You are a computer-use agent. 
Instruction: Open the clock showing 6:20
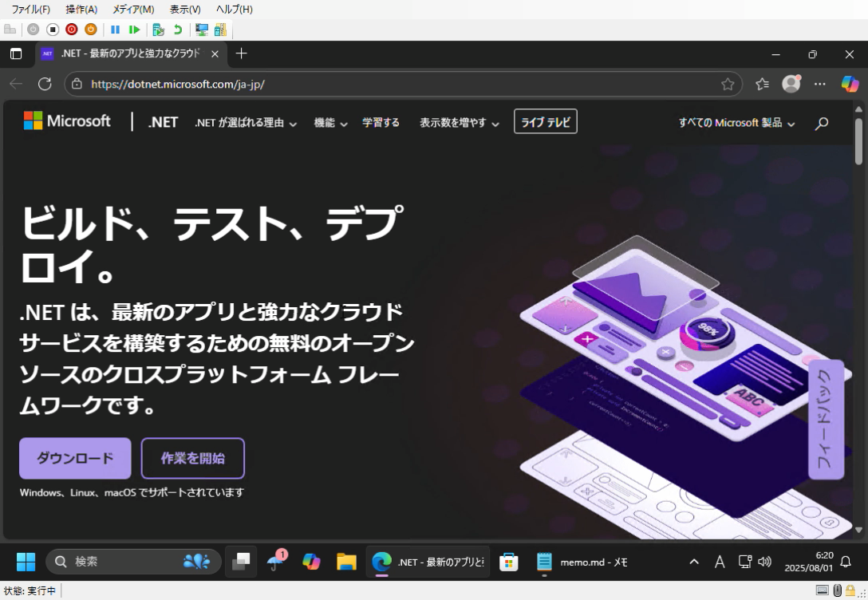tap(808, 562)
